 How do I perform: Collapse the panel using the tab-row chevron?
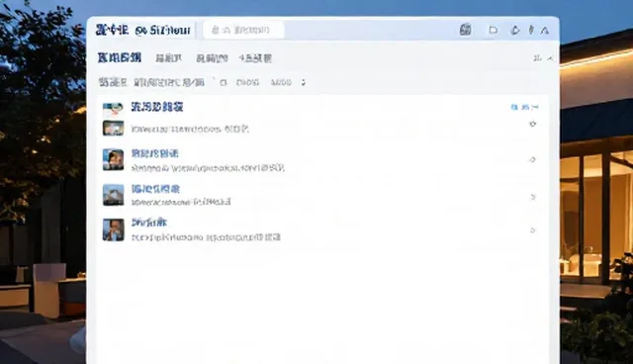coord(550,58)
